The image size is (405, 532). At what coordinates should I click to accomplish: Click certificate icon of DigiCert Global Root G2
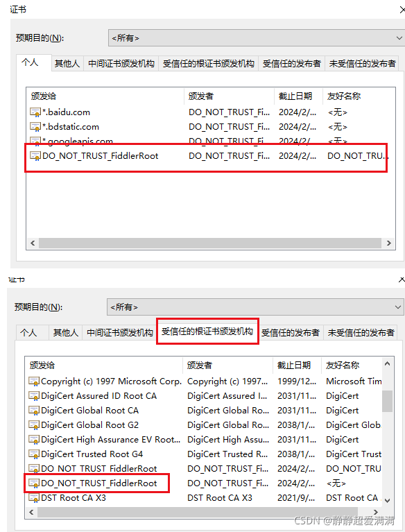coord(34,425)
